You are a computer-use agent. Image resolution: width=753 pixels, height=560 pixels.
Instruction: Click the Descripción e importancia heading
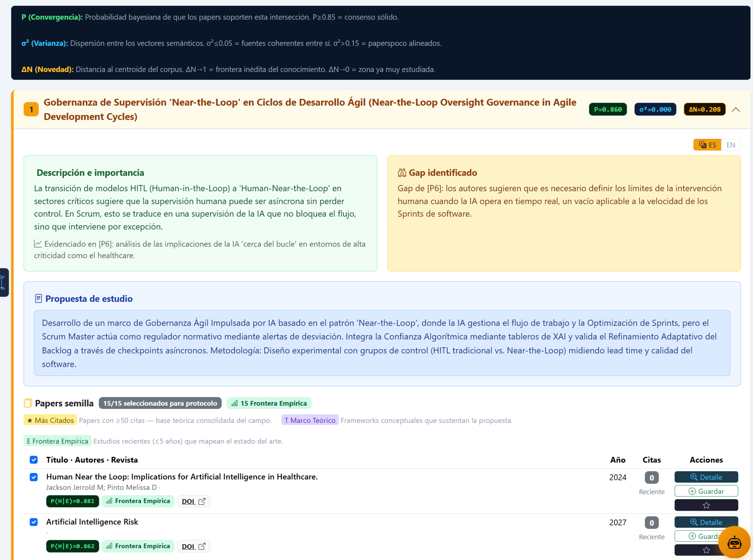point(90,172)
